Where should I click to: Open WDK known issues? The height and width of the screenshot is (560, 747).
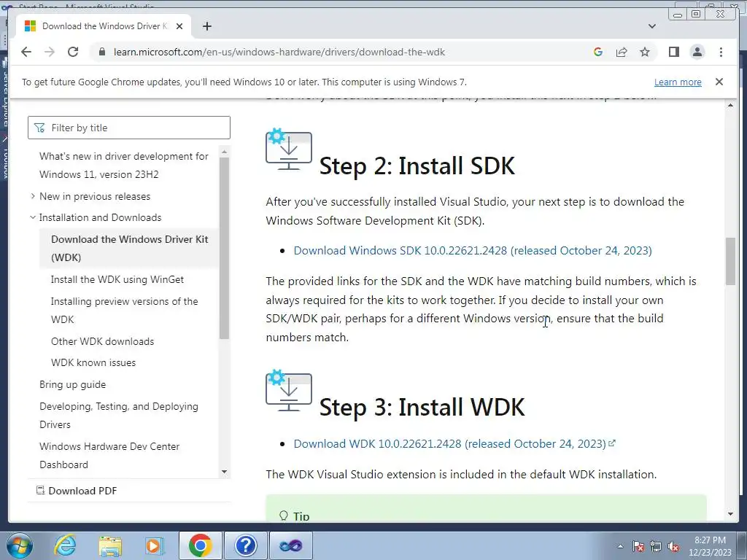[x=93, y=362]
